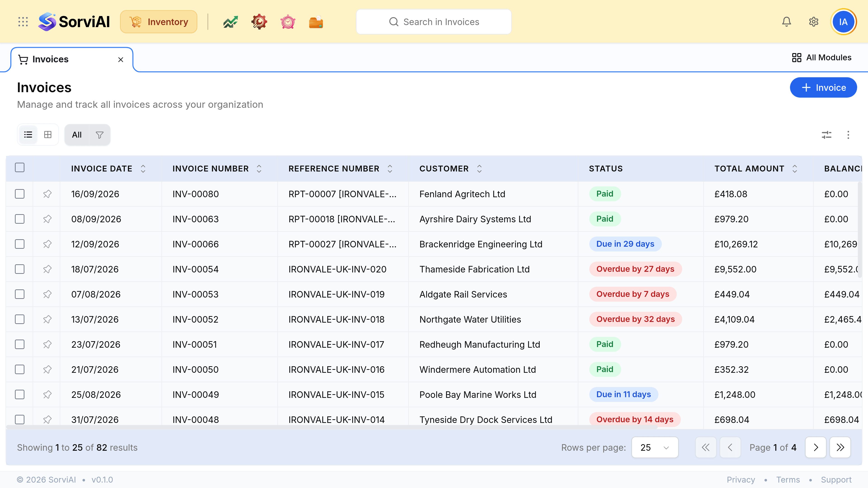Screen dimensions: 868x488
Task: Click the Due in 29 days badge
Action: (x=625, y=244)
